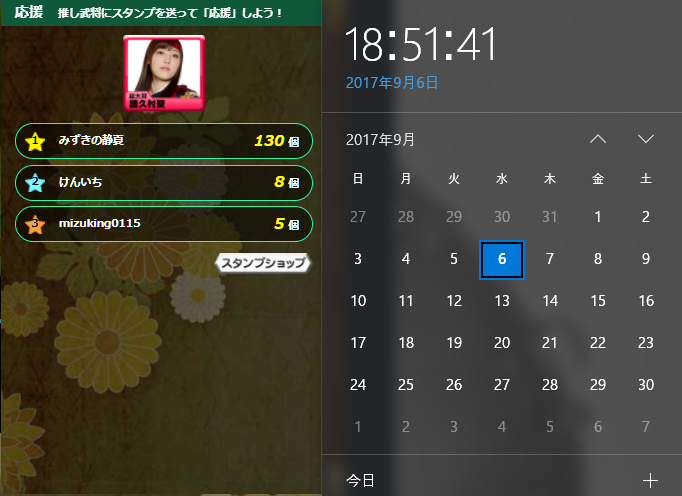Click the 2017年9月6日 date link
The height and width of the screenshot is (496, 682).
391,82
